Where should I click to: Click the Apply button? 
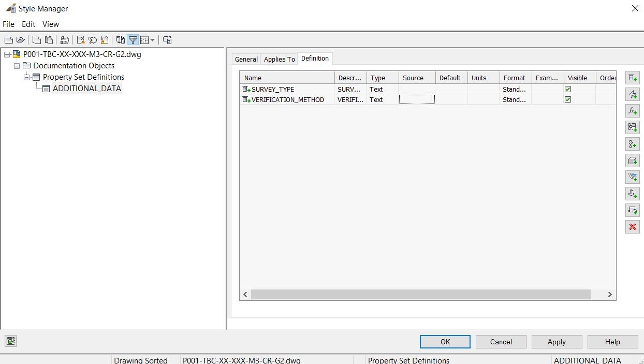click(x=557, y=342)
